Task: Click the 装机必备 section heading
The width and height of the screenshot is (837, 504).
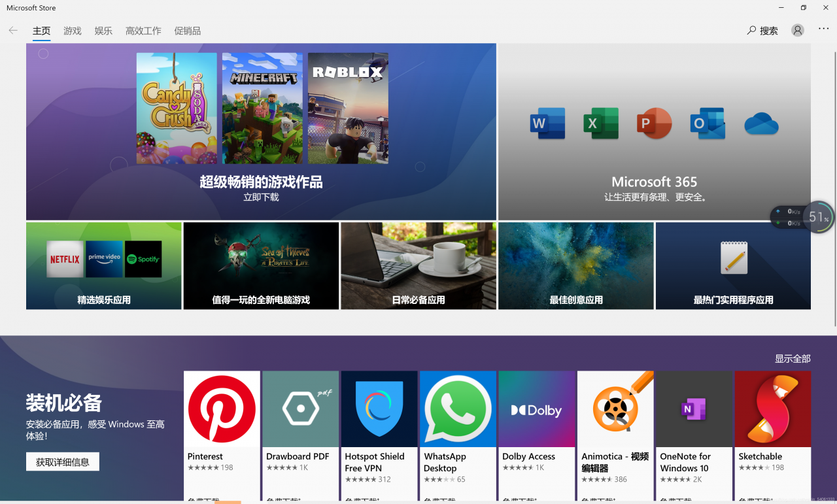Action: [x=64, y=403]
